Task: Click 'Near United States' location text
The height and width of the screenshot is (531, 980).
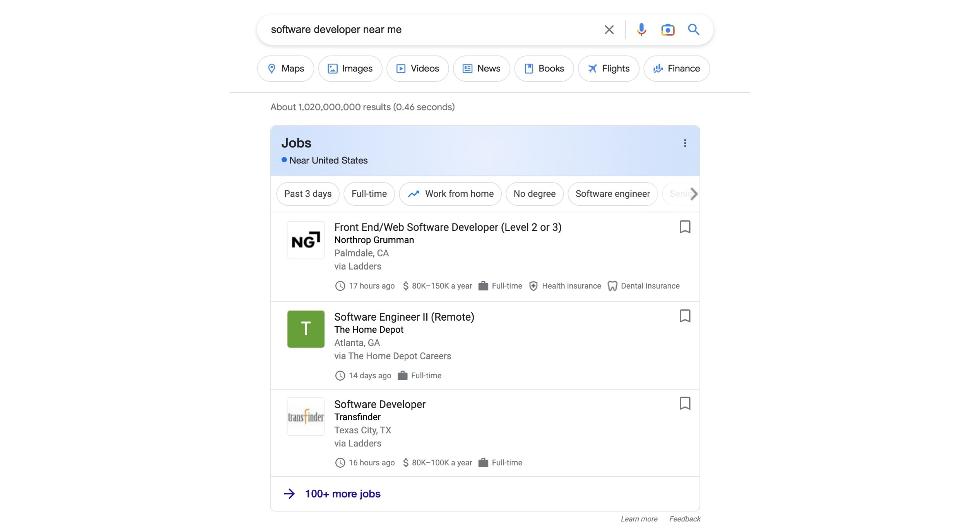Action: coord(328,161)
